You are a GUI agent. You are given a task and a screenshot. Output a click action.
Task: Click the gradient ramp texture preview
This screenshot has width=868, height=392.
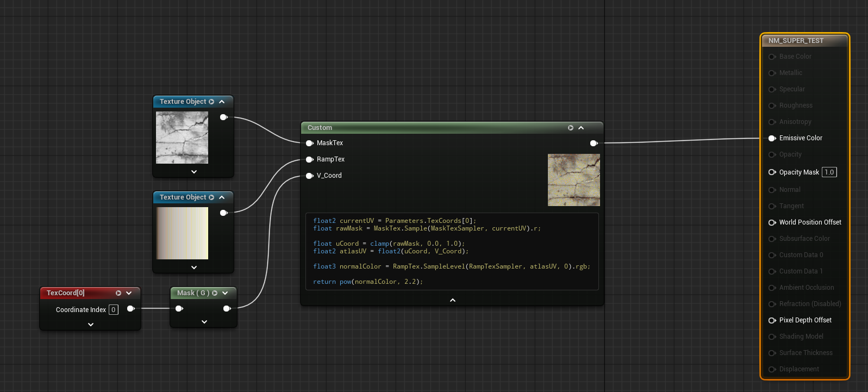coord(182,233)
